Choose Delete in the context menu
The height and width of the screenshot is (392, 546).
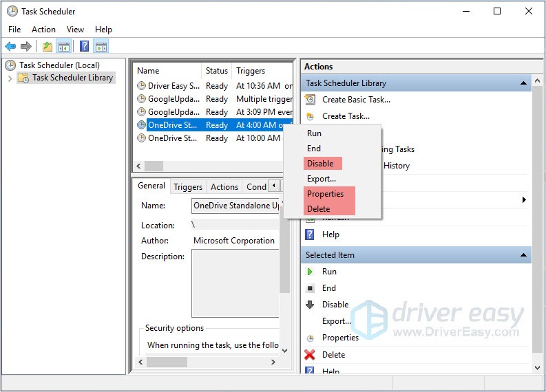(333, 209)
